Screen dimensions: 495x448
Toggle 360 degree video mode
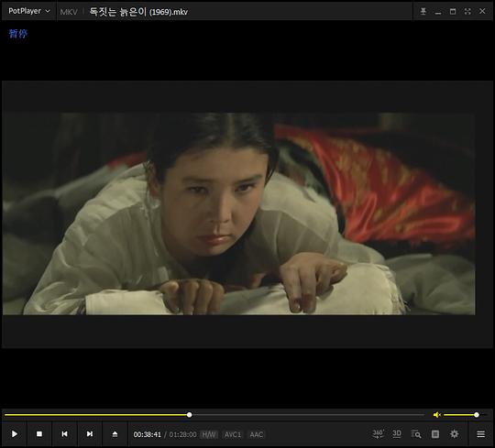click(378, 434)
